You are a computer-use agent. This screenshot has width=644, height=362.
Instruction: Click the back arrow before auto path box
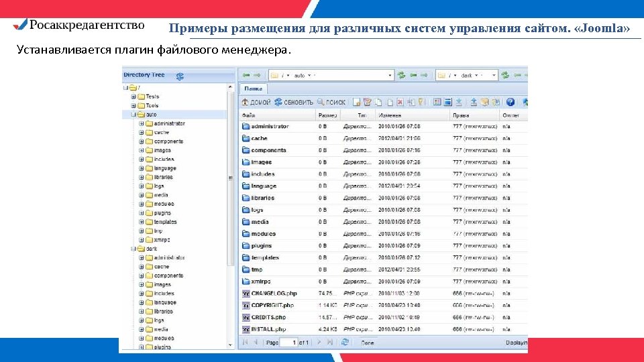[246, 75]
